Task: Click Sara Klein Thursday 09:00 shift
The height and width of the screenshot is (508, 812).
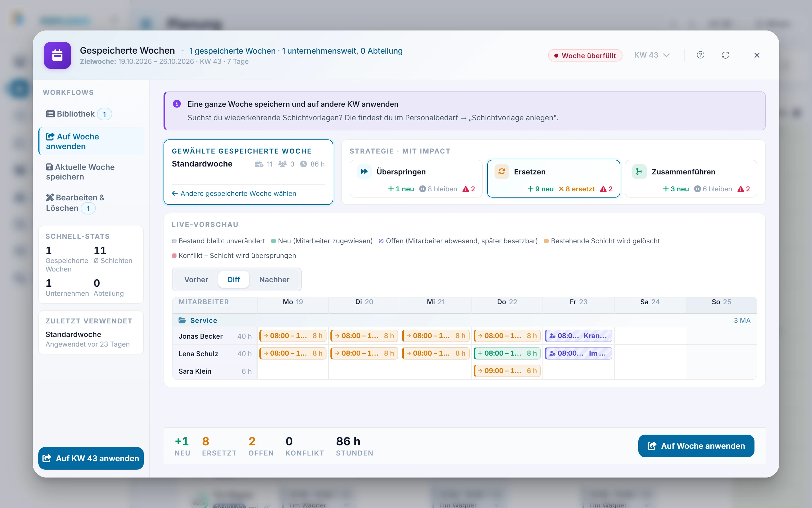Action: (507, 371)
